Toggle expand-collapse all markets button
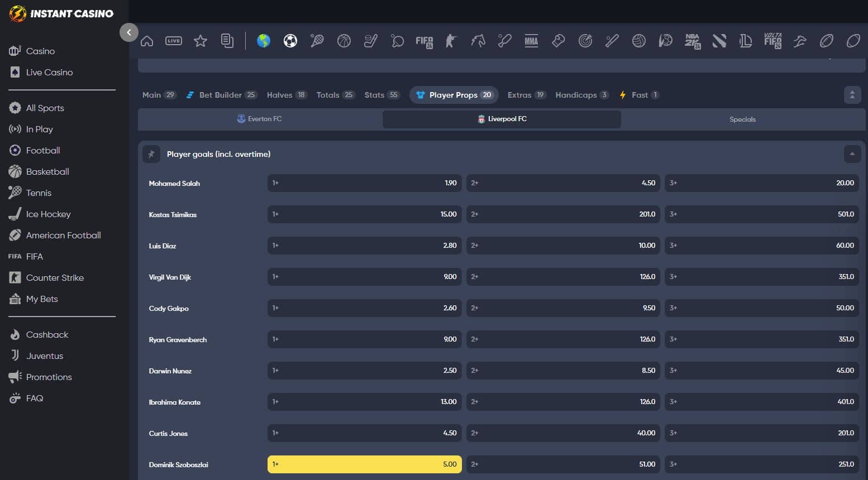The image size is (868, 480). click(x=852, y=95)
